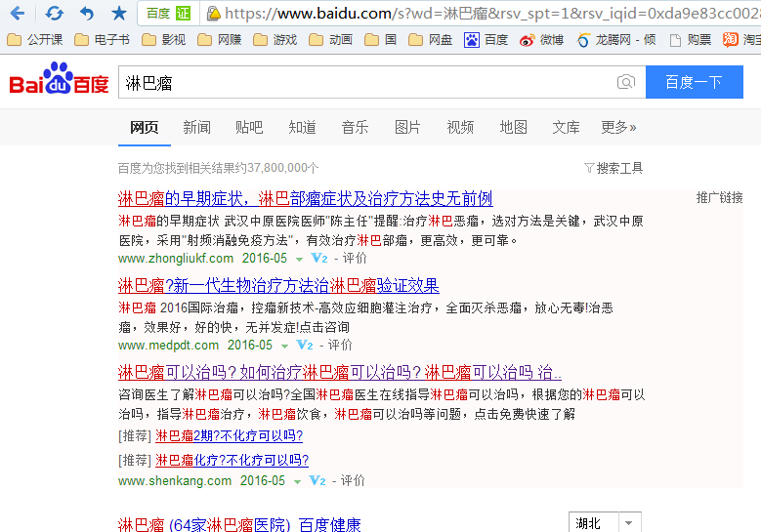Open the 动画 bookmark folder
The height and width of the screenshot is (532, 761).
pos(331,40)
